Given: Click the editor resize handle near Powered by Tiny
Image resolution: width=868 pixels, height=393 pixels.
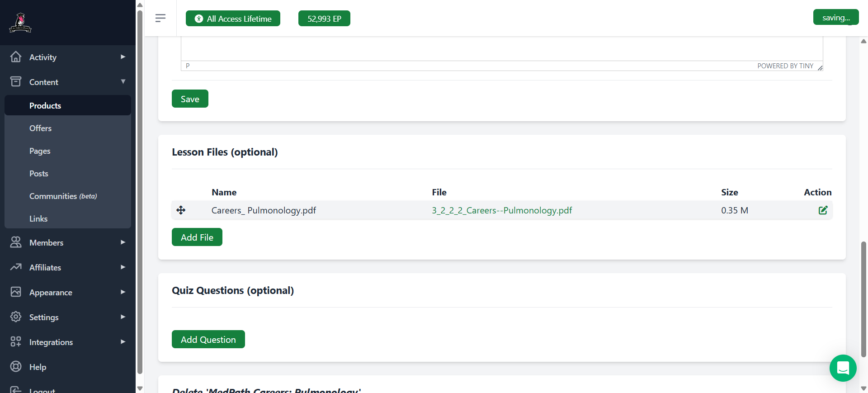Looking at the screenshot, I should (x=820, y=68).
